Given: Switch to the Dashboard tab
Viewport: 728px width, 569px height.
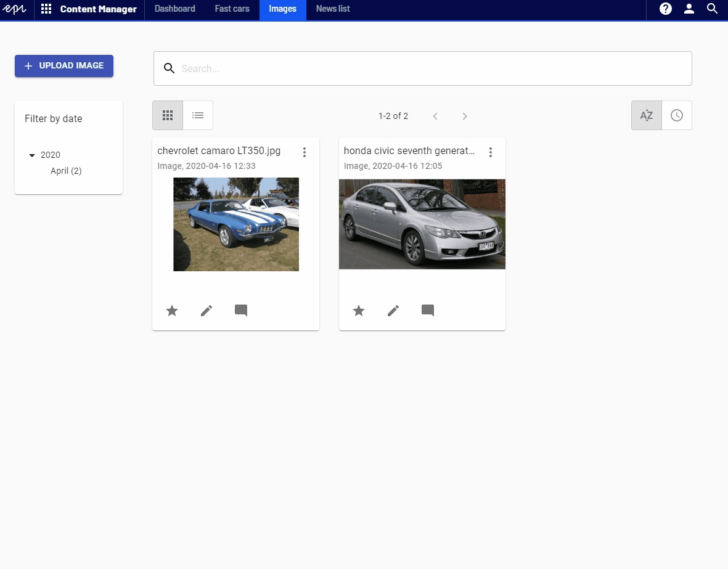Looking at the screenshot, I should pyautogui.click(x=174, y=9).
